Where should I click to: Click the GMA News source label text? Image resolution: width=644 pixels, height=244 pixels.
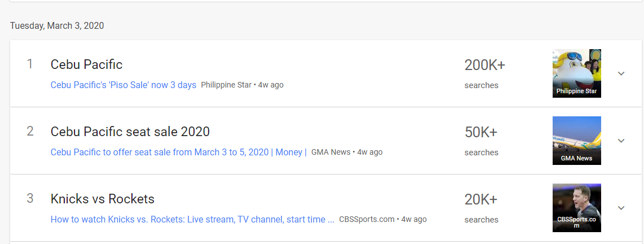coord(330,152)
